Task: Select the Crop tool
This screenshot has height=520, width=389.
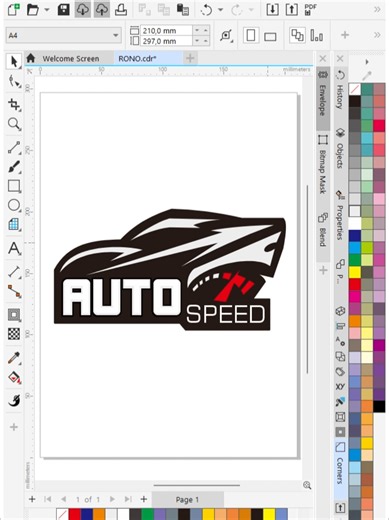Action: (x=14, y=105)
